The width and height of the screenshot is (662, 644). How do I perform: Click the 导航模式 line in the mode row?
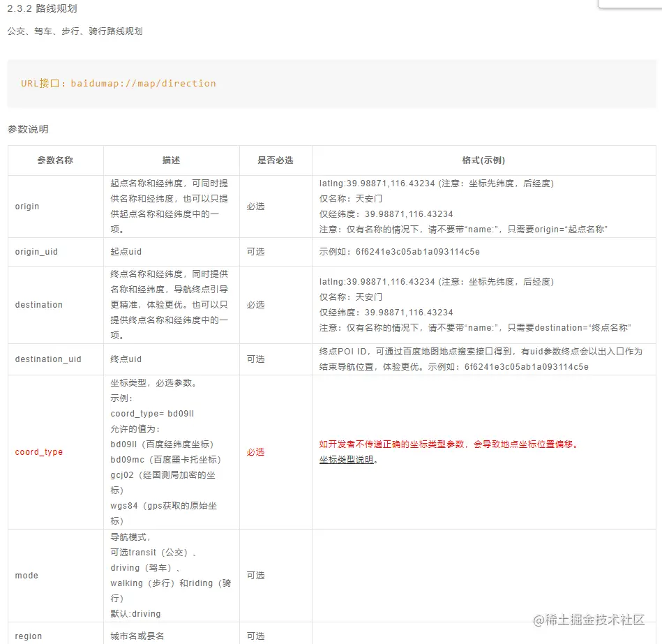130,537
